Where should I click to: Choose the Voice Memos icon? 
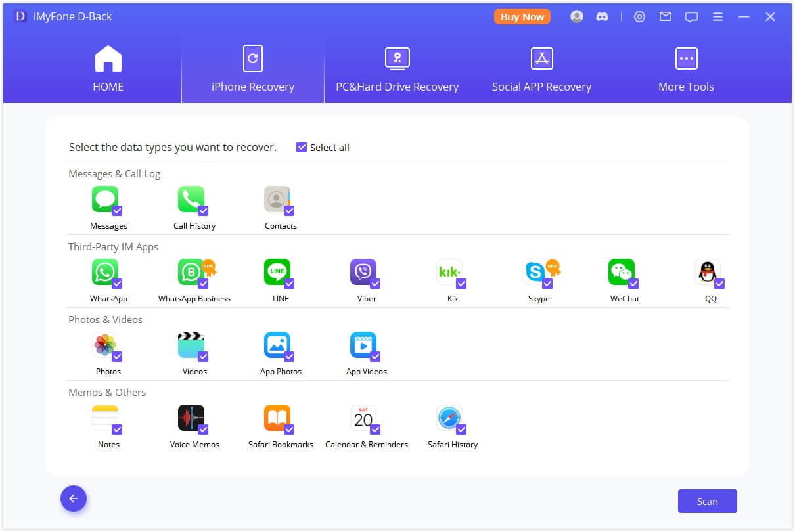(191, 418)
